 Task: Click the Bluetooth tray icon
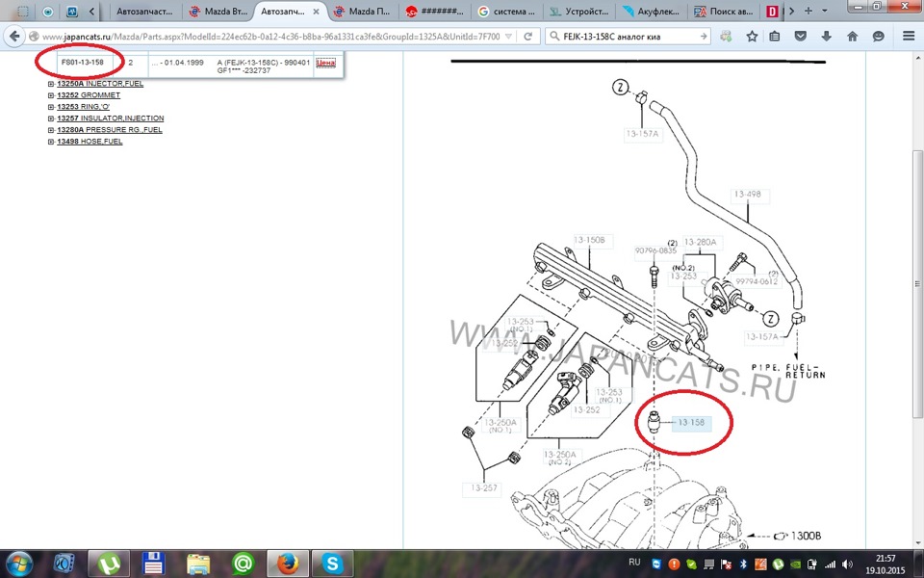click(743, 564)
